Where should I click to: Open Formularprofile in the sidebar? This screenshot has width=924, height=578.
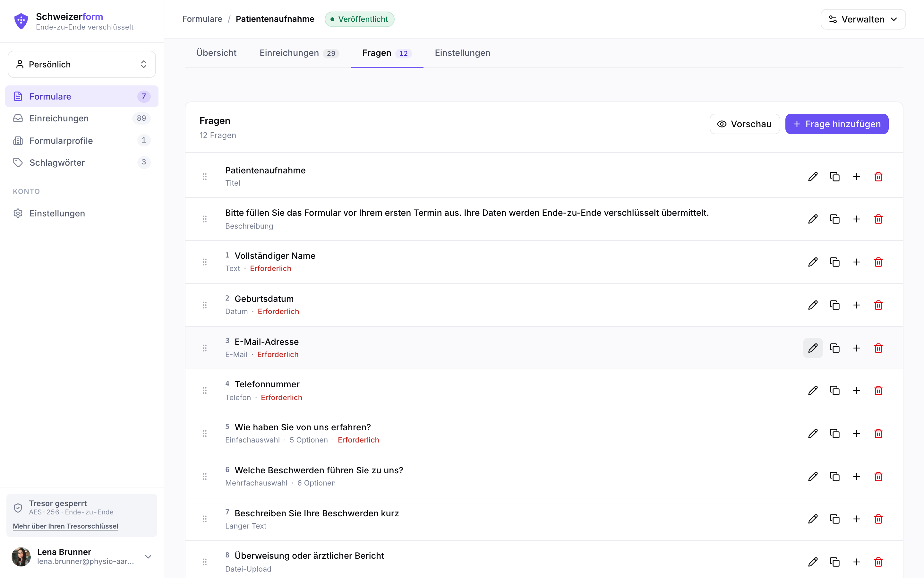point(82,140)
